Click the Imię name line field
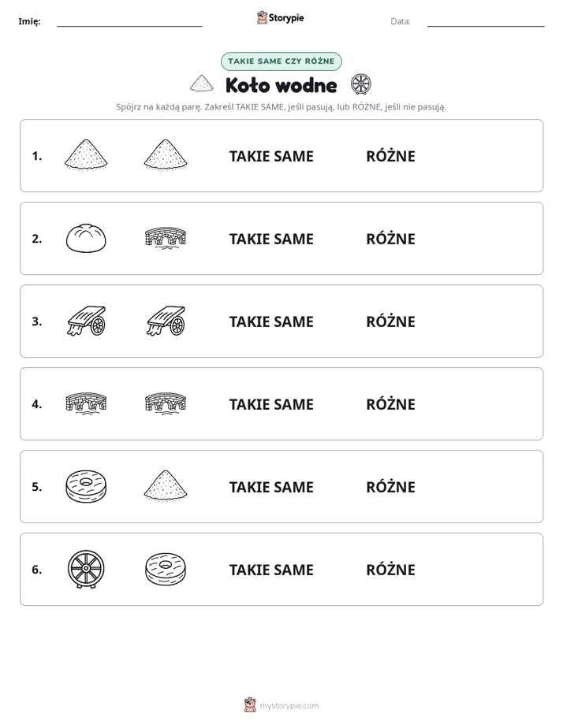The width and height of the screenshot is (563, 728). 129,22
